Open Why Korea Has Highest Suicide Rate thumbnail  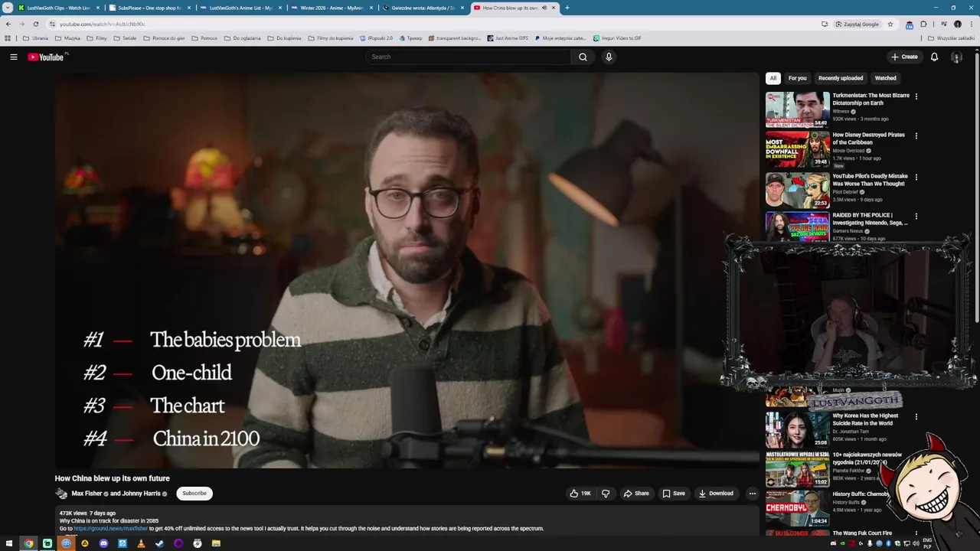click(797, 430)
